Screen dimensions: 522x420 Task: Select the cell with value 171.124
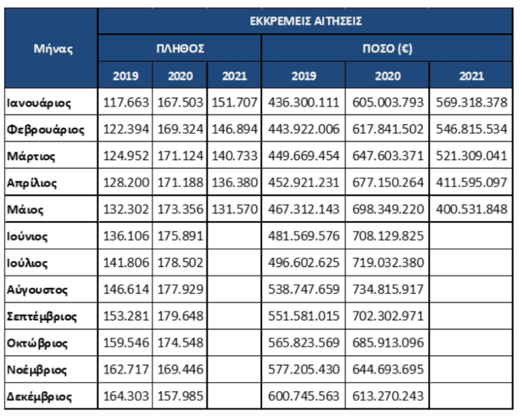point(180,156)
